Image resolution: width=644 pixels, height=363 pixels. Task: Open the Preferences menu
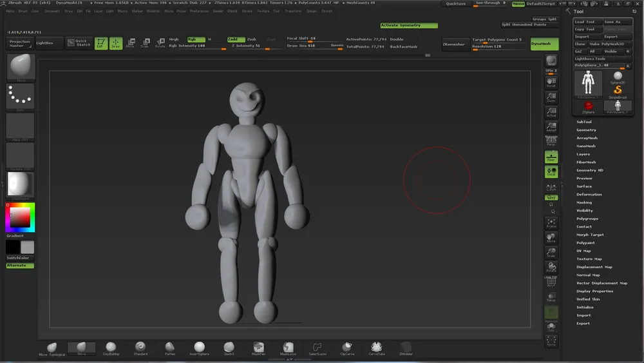point(198,11)
